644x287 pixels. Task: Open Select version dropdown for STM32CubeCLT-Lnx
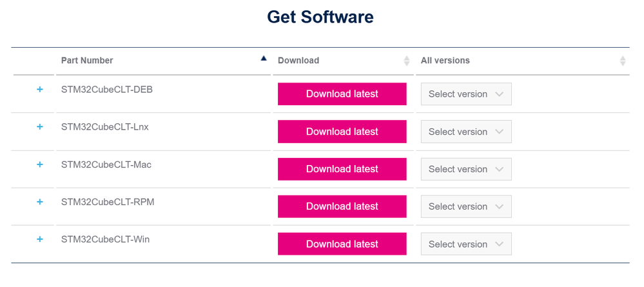pos(466,132)
